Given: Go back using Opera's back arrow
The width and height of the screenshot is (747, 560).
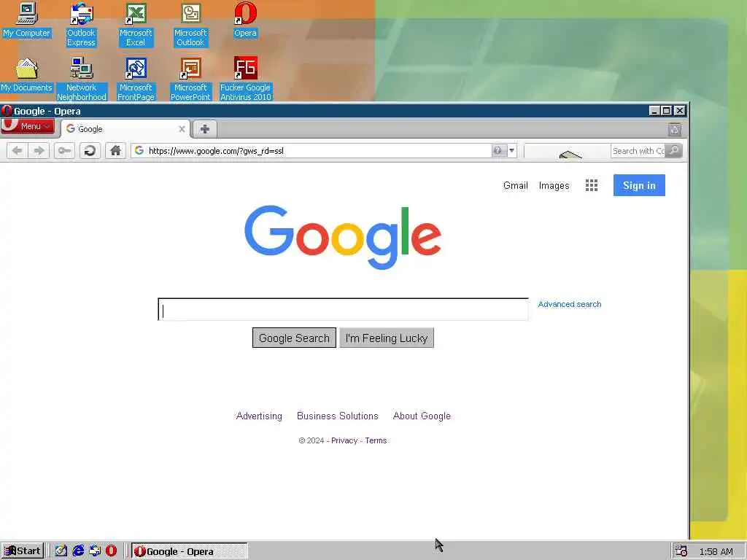Looking at the screenshot, I should point(18,151).
